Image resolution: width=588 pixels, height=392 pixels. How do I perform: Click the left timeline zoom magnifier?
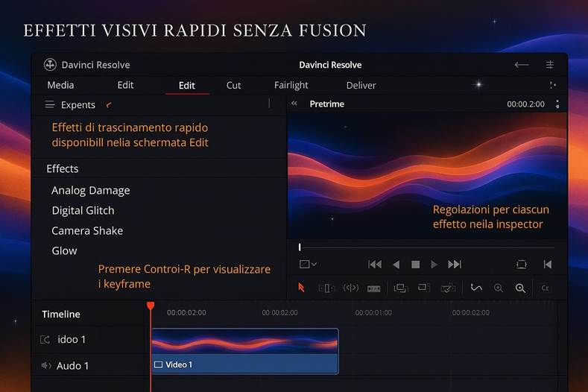499,288
